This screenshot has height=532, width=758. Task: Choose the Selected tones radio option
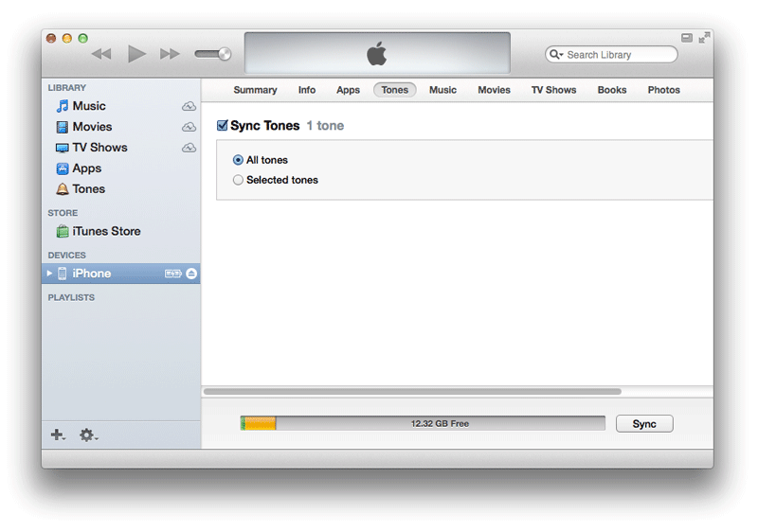coord(238,180)
